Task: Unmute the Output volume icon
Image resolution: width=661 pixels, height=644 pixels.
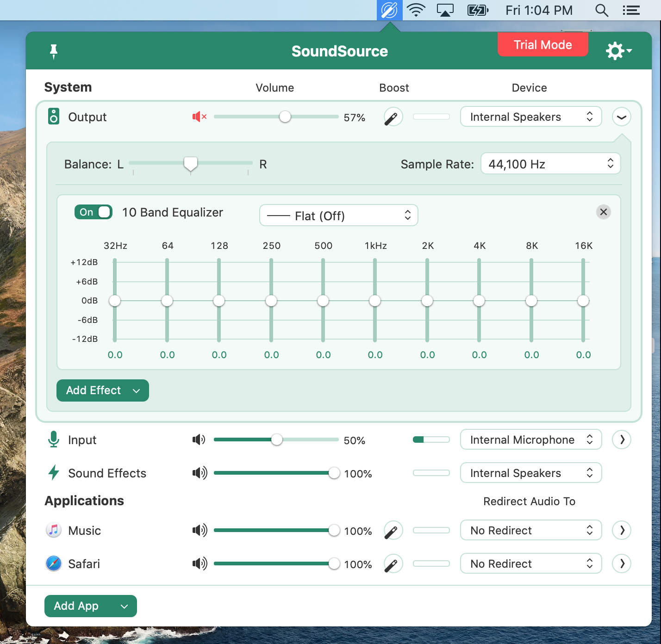Action: coord(200,117)
